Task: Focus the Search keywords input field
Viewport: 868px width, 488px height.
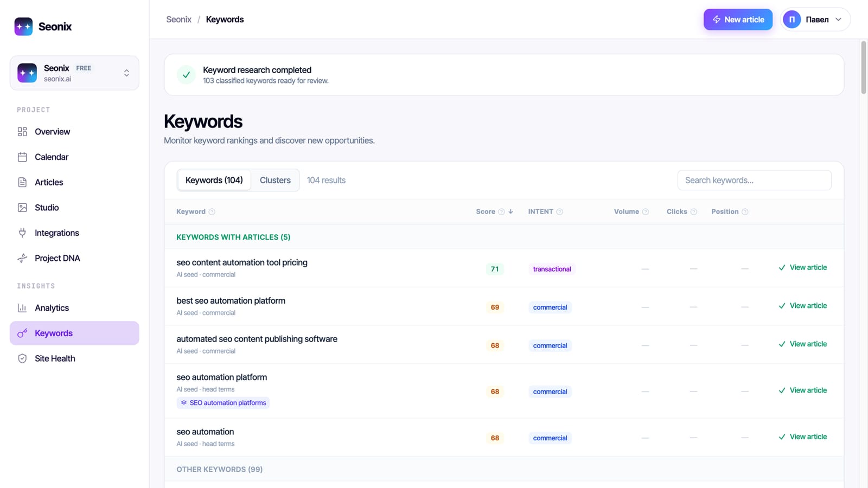Action: point(754,180)
